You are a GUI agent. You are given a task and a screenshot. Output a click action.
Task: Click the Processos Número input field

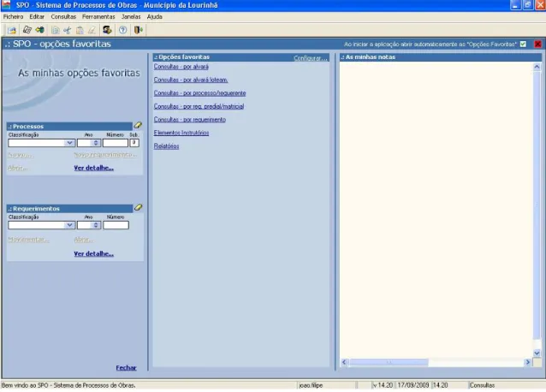point(116,143)
